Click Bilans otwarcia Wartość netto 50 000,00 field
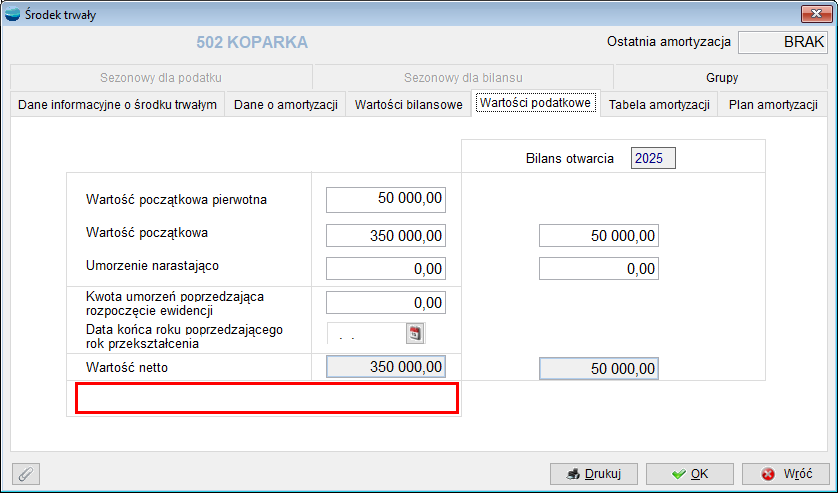 coord(599,368)
